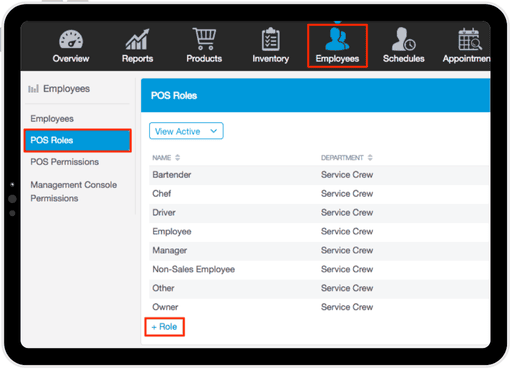The height and width of the screenshot is (369, 510).
Task: Click the Overview tab label
Action: click(71, 59)
